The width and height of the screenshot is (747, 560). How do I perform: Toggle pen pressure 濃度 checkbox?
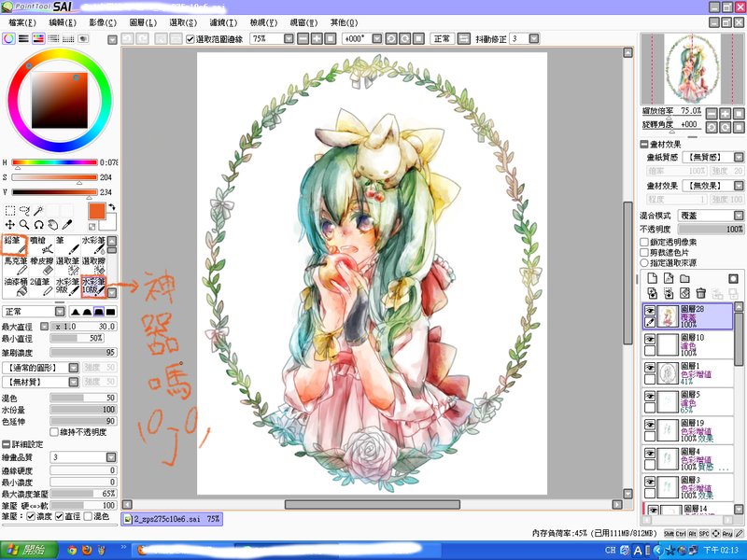[31, 516]
